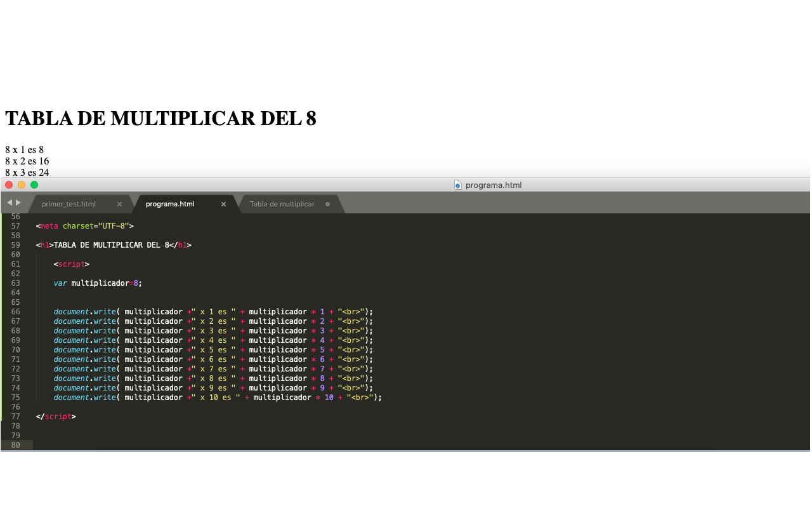Click line number 77 in gutter
Image resolution: width=812 pixels, height=508 pixels.
(16, 417)
